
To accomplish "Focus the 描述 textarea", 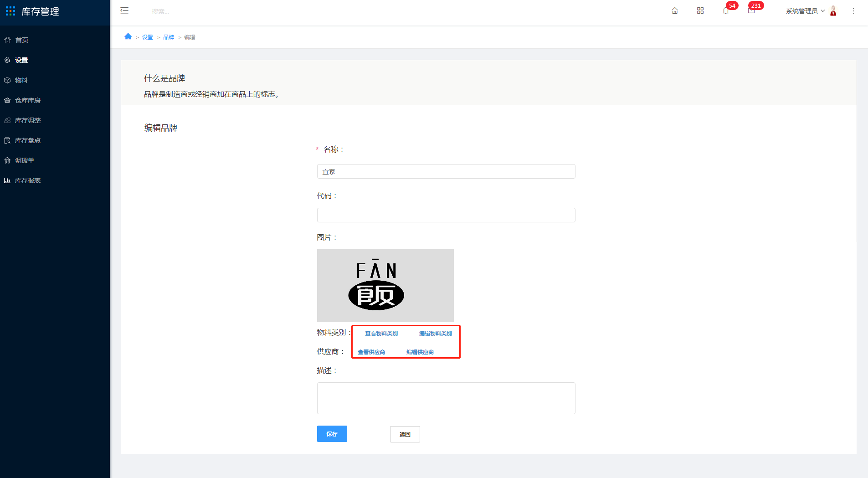I will point(446,398).
